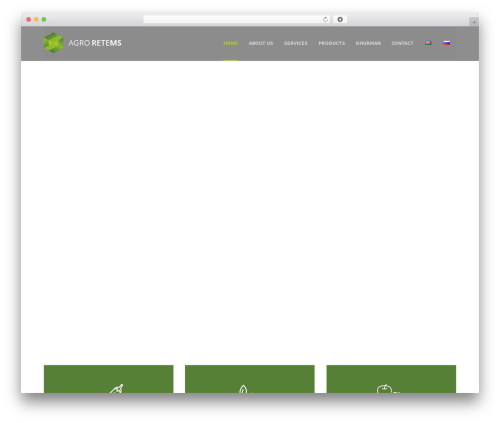This screenshot has height=423, width=500.
Task: Go to the ABOUT US page
Action: (x=261, y=43)
